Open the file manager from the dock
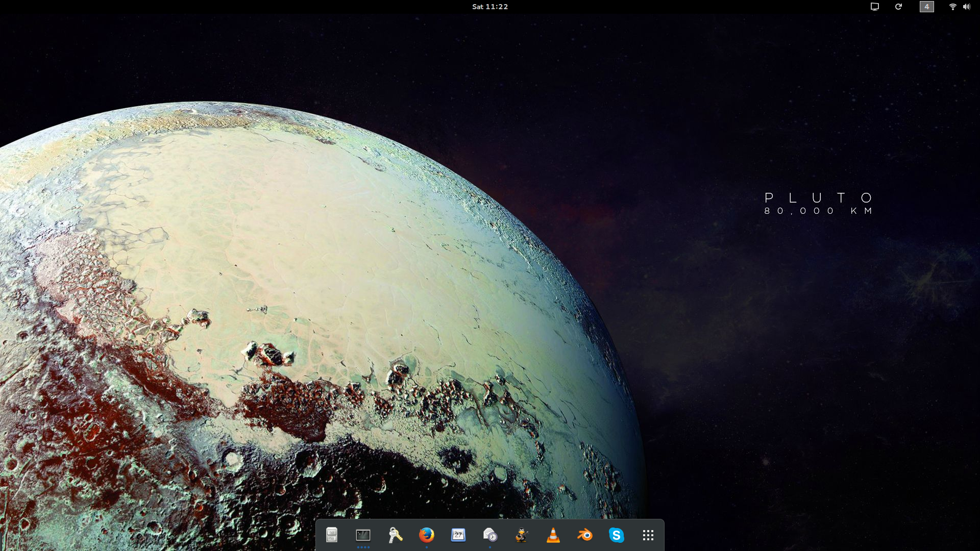Image resolution: width=980 pixels, height=551 pixels. point(332,535)
